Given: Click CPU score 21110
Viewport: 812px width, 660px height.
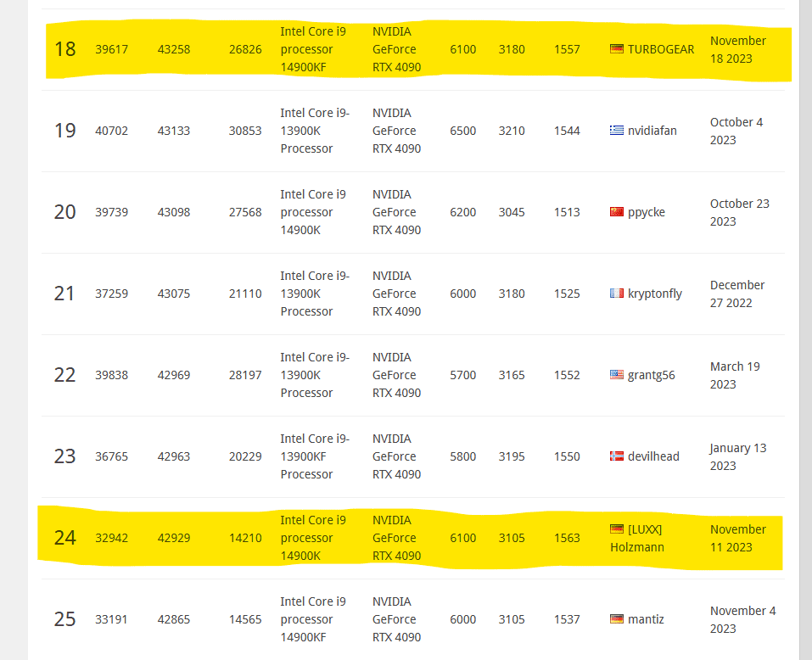Looking at the screenshot, I should click(245, 294).
